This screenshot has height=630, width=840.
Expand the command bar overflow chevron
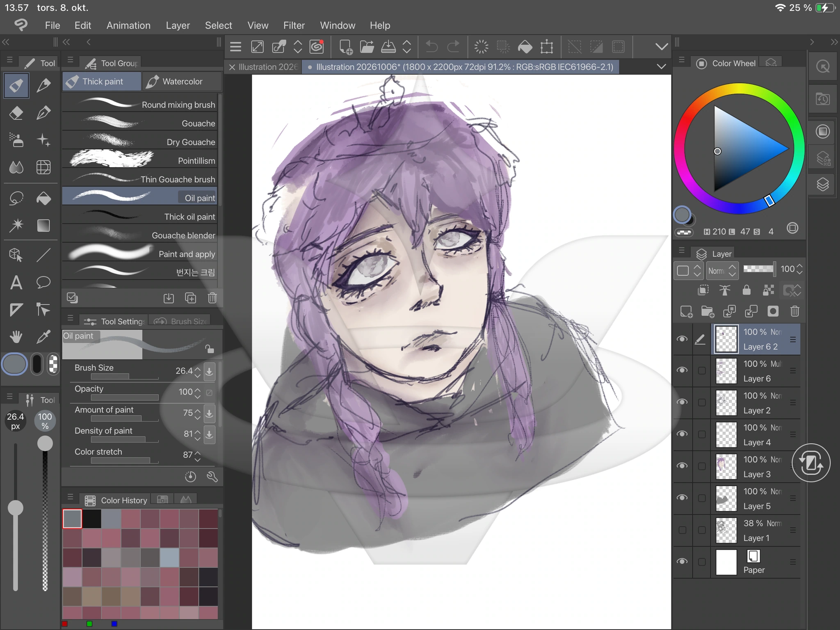tap(661, 47)
